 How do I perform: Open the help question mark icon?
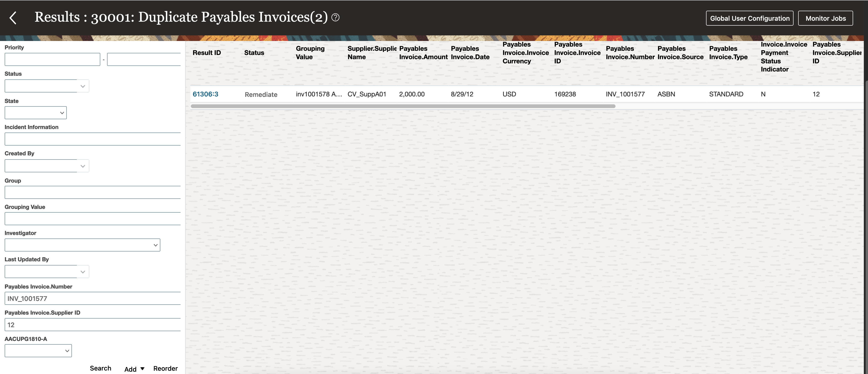tap(335, 17)
